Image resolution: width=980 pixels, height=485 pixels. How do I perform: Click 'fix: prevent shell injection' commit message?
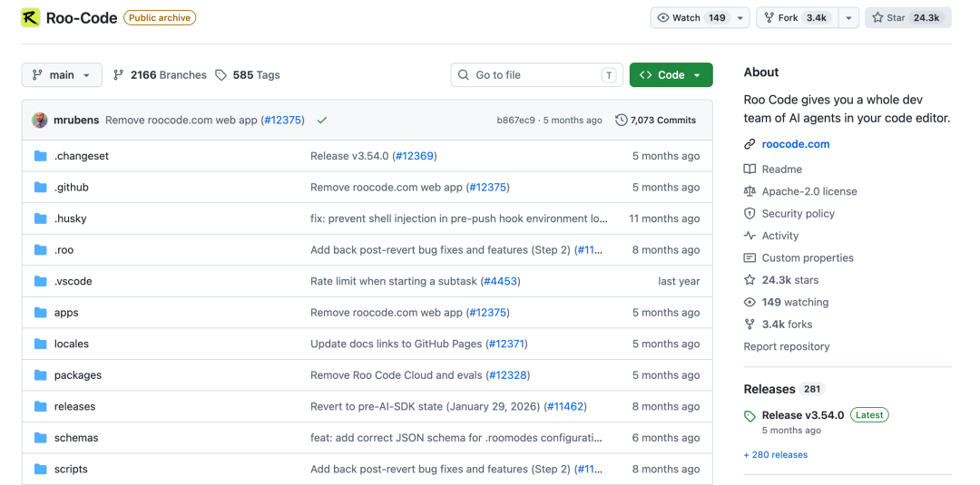[459, 218]
